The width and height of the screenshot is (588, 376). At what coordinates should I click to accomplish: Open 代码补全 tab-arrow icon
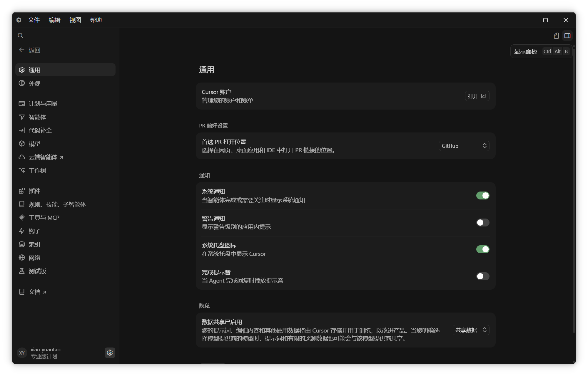point(22,130)
